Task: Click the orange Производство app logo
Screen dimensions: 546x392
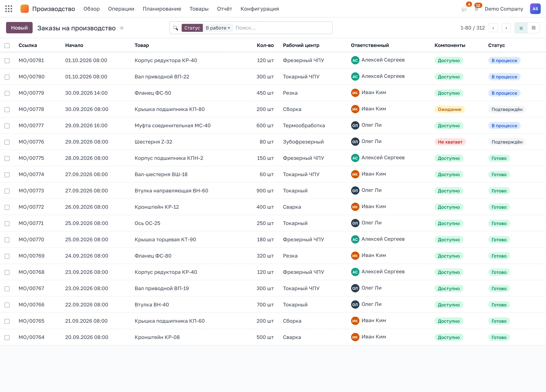Action: coord(25,9)
